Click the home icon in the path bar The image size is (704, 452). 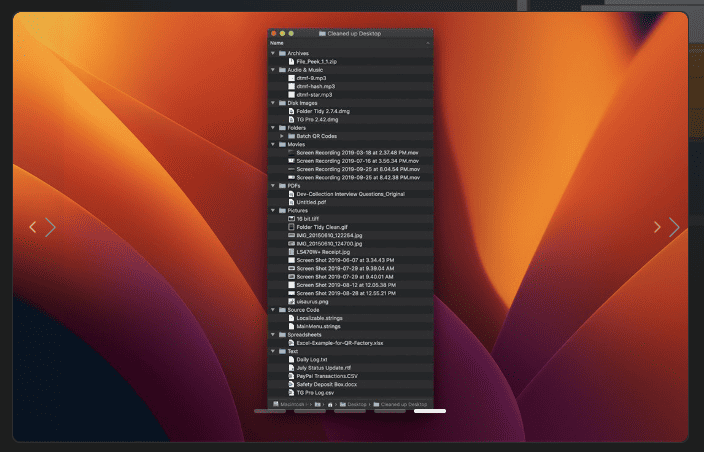click(x=330, y=404)
